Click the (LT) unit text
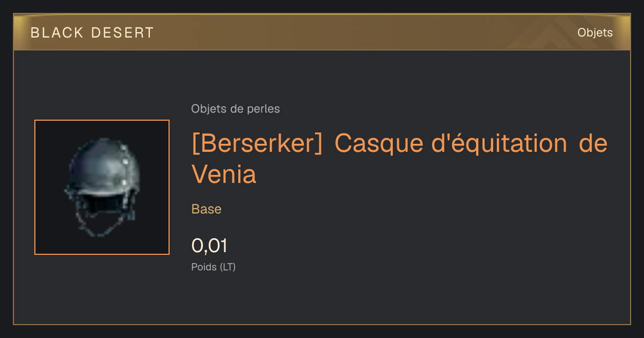This screenshot has width=644, height=338. point(228,267)
